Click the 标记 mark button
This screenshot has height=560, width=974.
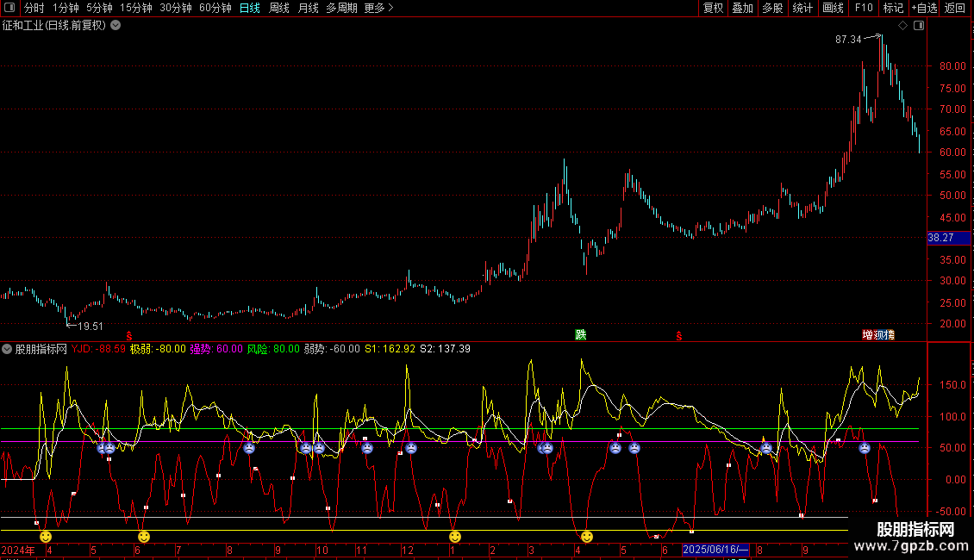point(893,8)
